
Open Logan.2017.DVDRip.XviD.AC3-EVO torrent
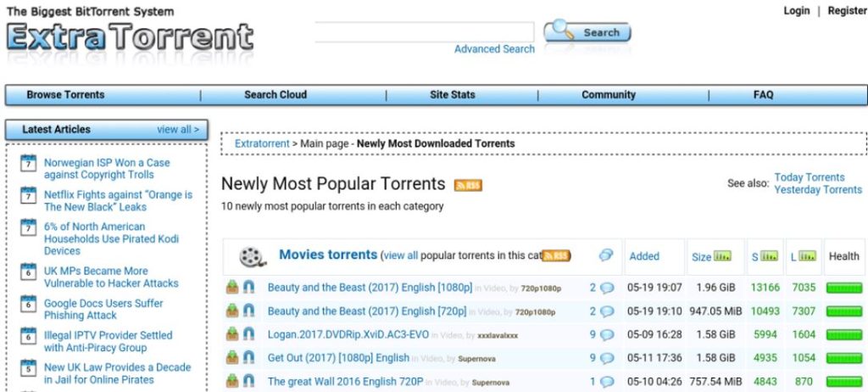(x=348, y=335)
